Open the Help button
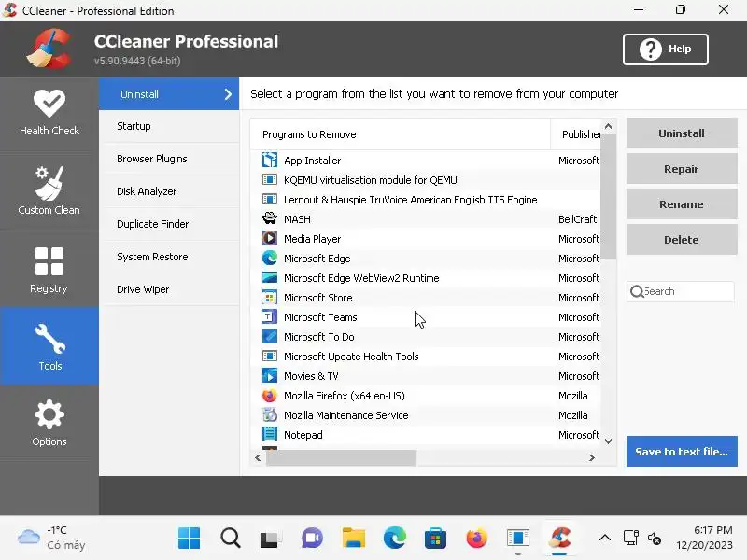This screenshot has height=560, width=747. point(666,49)
